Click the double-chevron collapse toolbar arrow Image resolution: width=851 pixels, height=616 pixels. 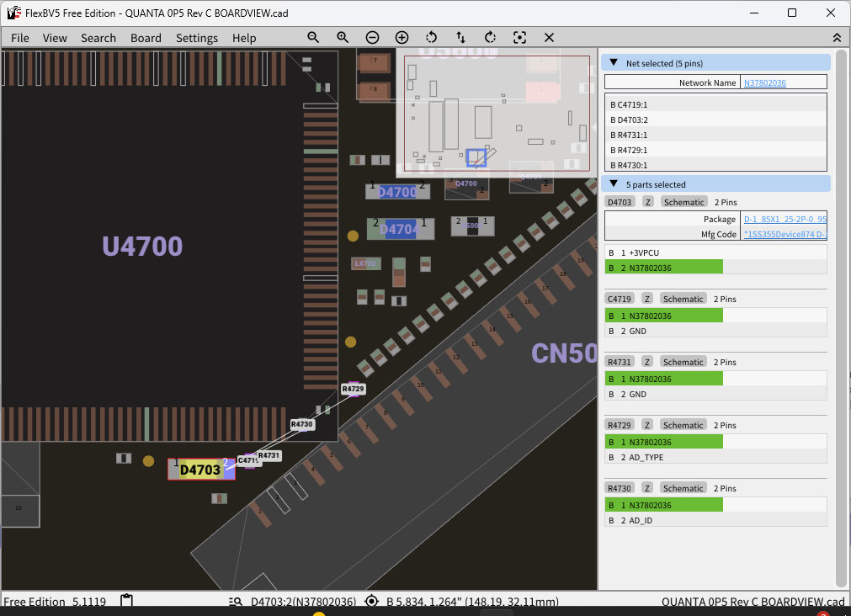836,38
